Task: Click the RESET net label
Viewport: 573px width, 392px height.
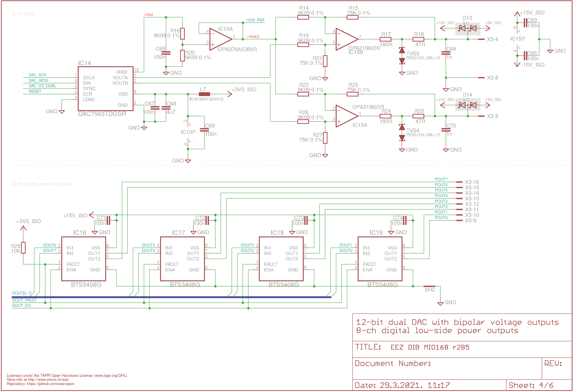Action: [35, 91]
